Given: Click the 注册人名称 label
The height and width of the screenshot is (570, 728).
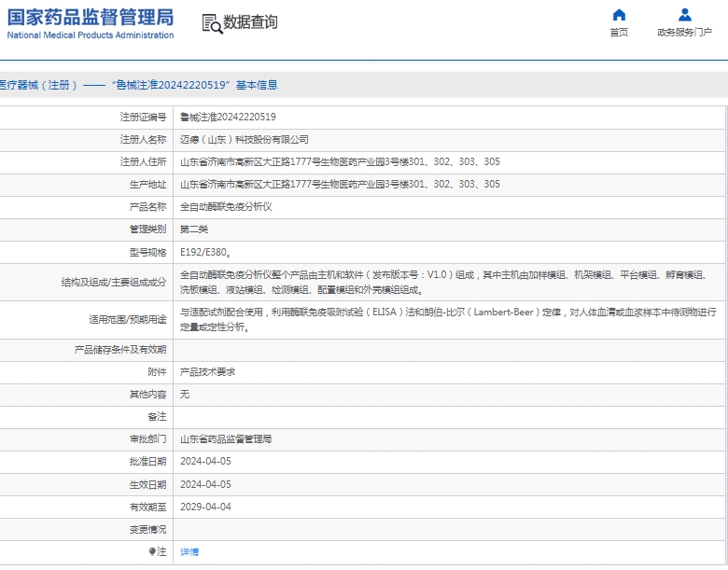Looking at the screenshot, I should (144, 139).
